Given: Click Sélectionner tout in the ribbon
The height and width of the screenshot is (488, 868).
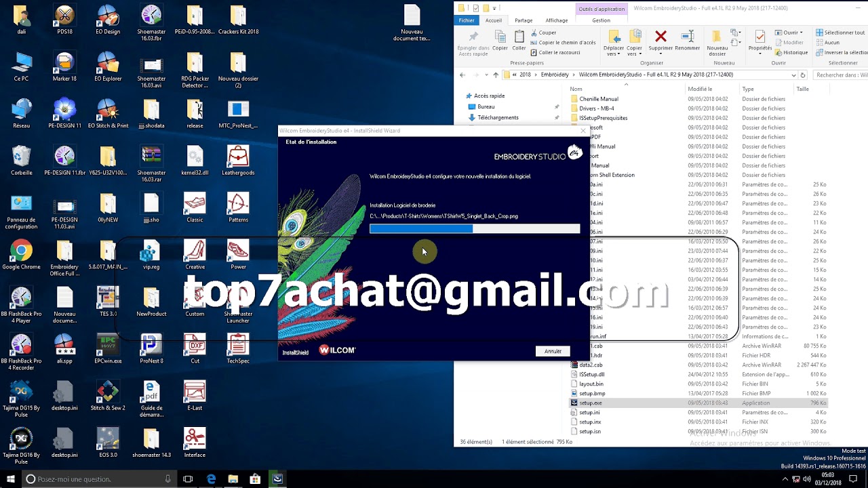Looking at the screenshot, I should tap(840, 33).
